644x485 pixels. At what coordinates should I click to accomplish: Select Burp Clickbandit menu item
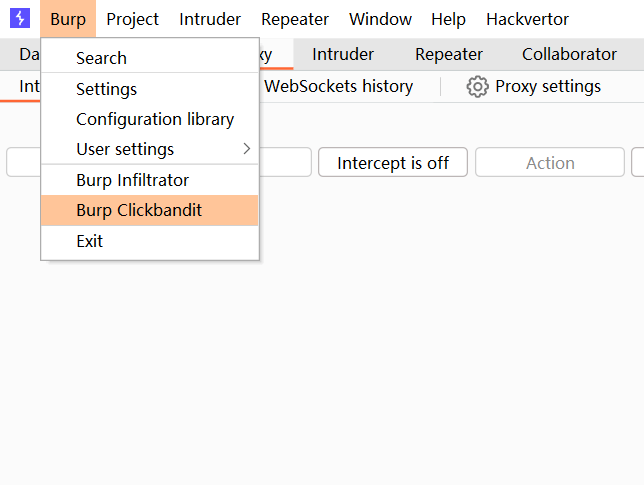pyautogui.click(x=139, y=210)
